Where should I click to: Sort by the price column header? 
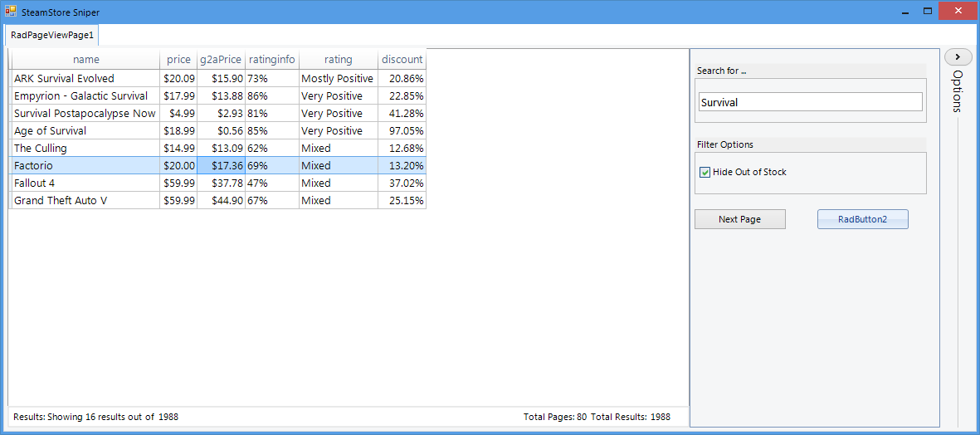178,60
